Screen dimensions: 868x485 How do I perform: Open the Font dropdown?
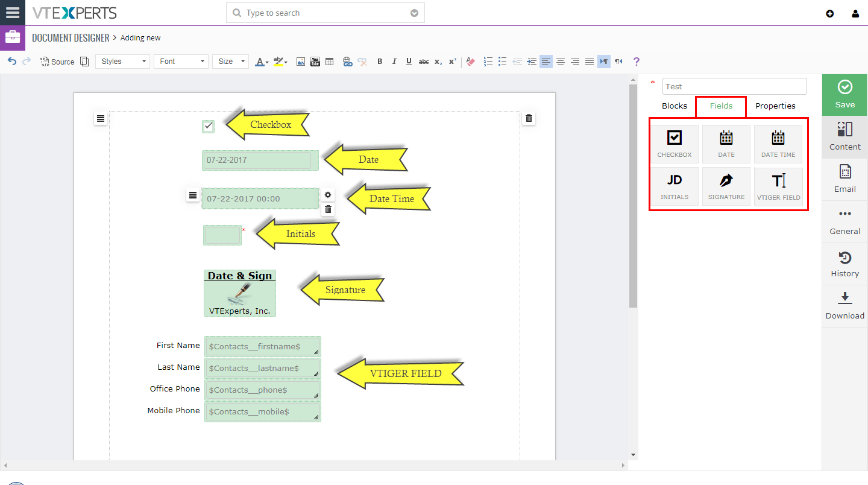tap(181, 61)
